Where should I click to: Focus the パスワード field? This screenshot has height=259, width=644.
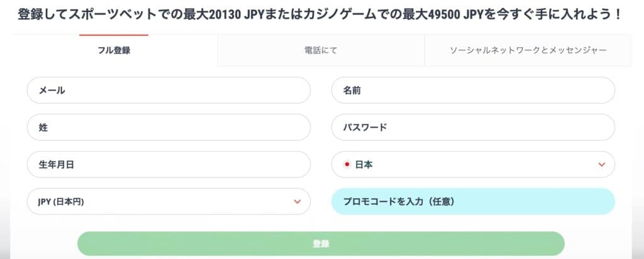472,128
